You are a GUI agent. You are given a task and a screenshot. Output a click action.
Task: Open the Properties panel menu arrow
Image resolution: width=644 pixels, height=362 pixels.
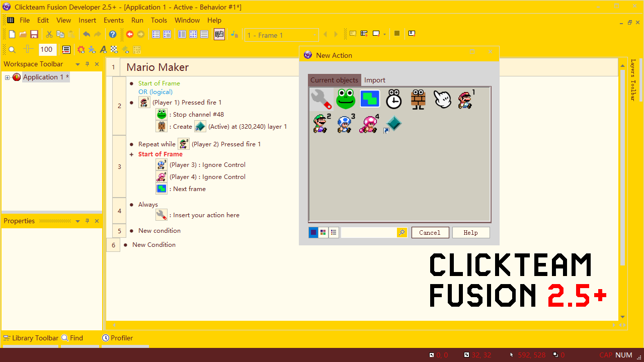(x=77, y=221)
